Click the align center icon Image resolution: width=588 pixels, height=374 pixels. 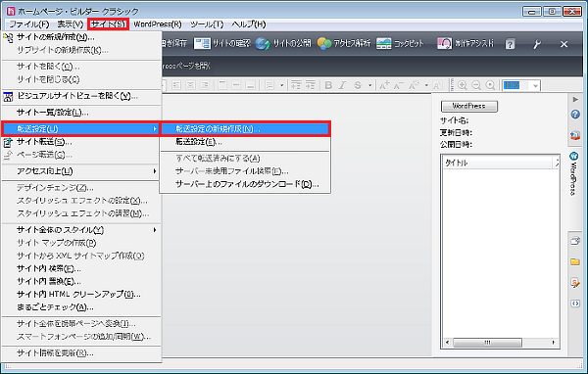tap(190, 85)
